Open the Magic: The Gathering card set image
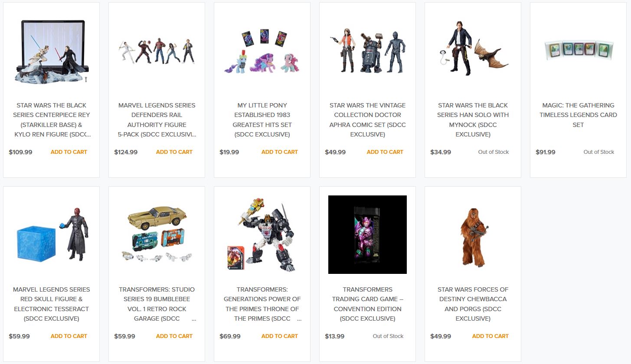Image resolution: width=631 pixels, height=364 pixels. point(578,51)
